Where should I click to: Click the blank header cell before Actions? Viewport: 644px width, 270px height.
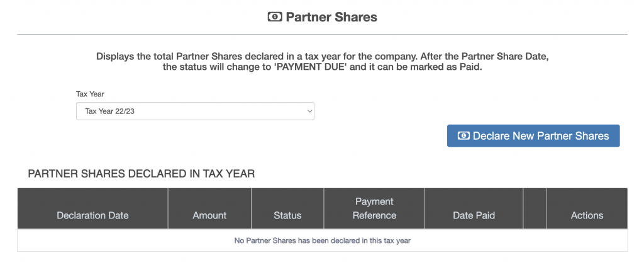535,208
